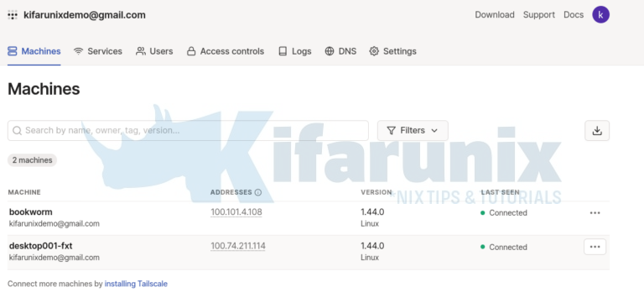Click owner email under bookworm

click(55, 224)
